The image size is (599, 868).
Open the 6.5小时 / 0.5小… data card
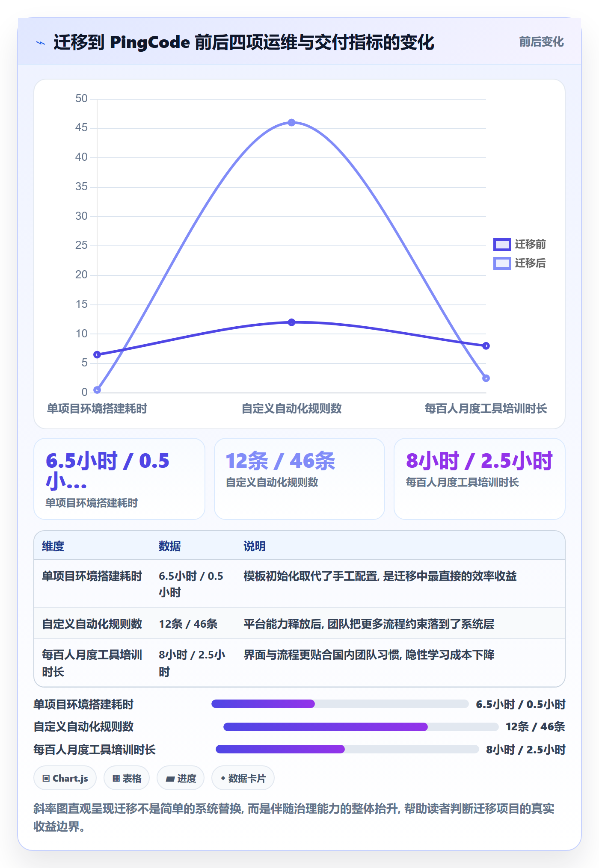[x=119, y=479]
